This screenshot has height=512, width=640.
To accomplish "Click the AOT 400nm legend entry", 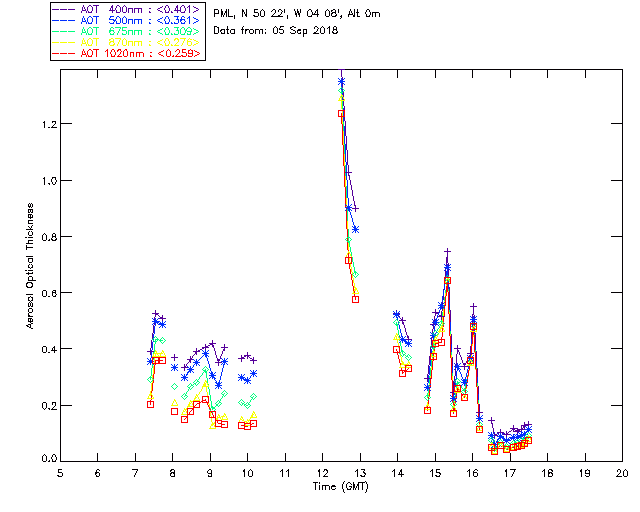I will (127, 9).
